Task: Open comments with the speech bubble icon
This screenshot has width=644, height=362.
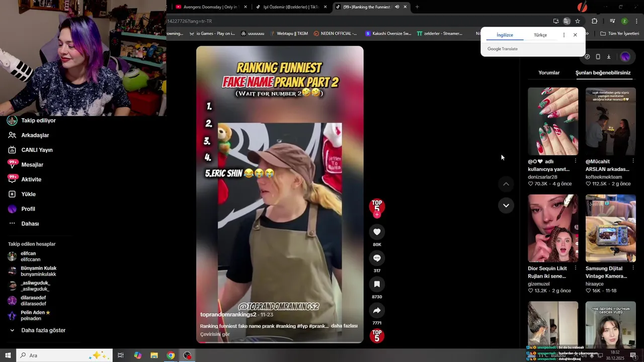Action: [377, 258]
